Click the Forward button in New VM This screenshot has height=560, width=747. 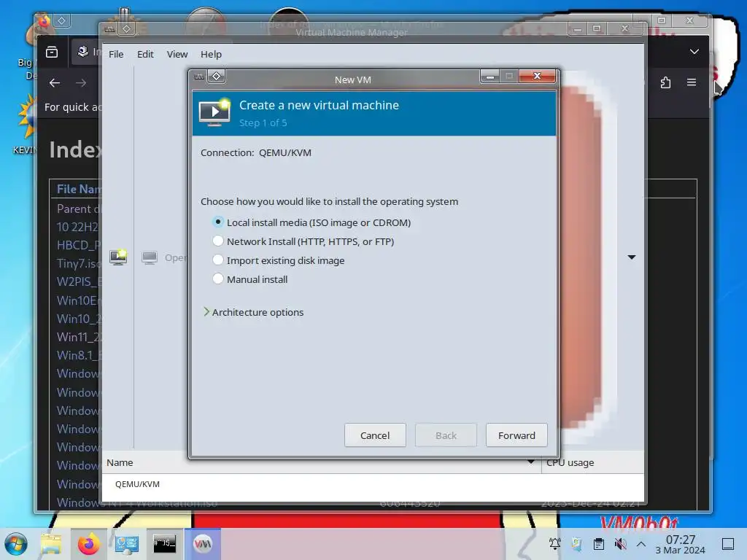[516, 435]
